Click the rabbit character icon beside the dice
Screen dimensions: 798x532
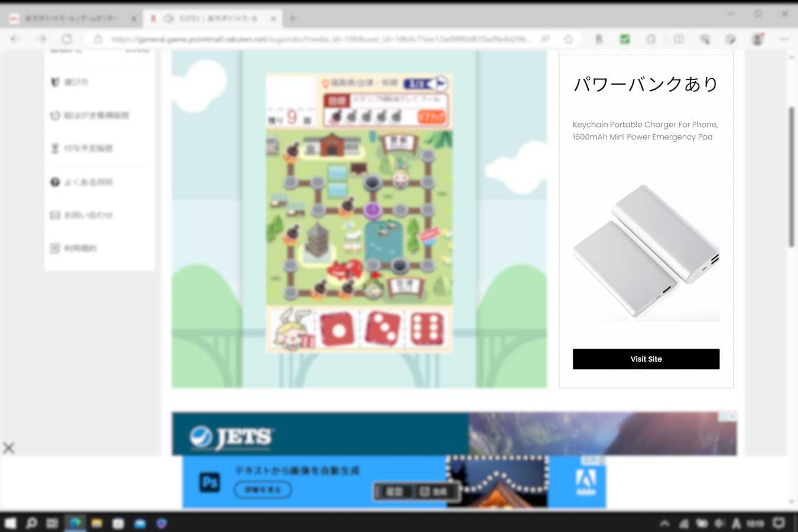point(293,329)
